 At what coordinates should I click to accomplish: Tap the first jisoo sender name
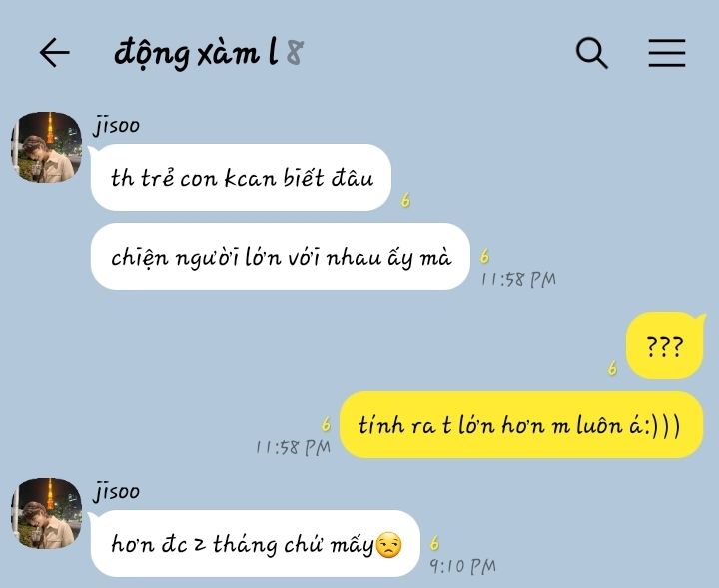116,126
